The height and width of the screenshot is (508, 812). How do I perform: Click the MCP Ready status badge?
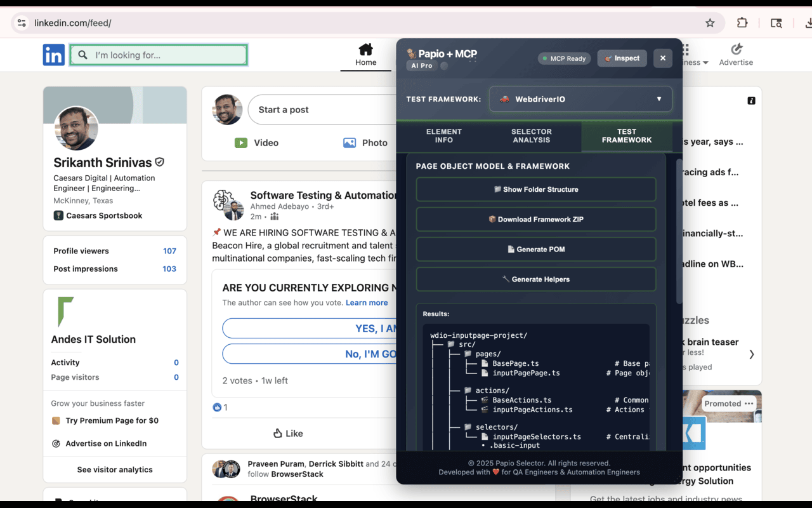[564, 58]
